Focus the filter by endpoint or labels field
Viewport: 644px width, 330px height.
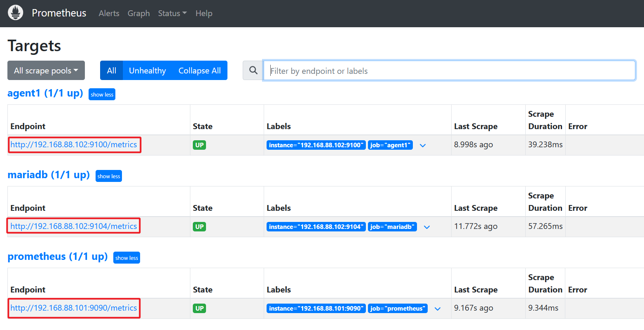tap(450, 71)
